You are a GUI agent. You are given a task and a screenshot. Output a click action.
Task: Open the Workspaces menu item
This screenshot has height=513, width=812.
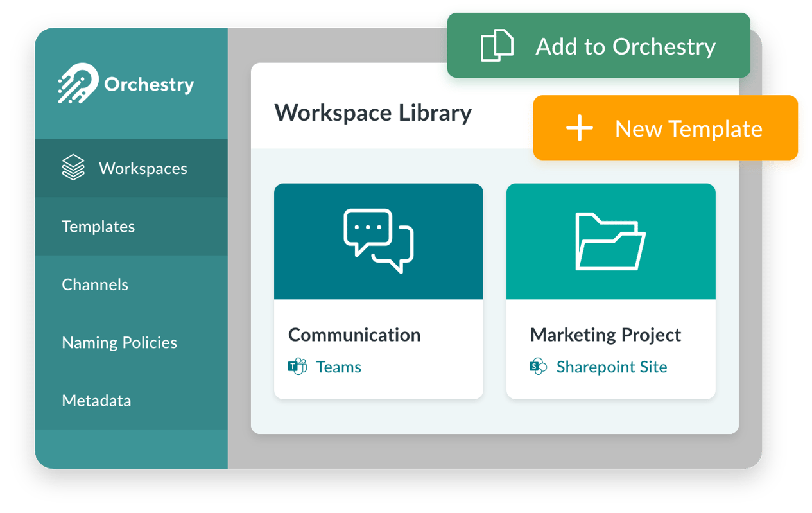132,168
